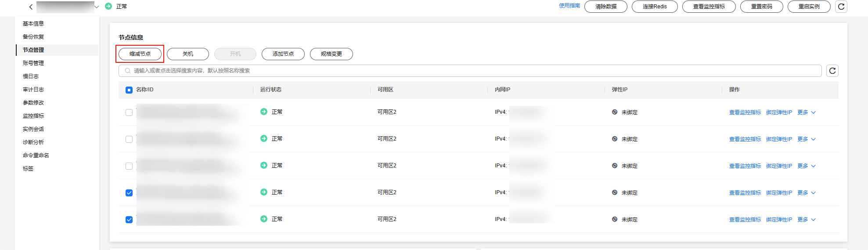Click the back arrow icon at top left
The height and width of the screenshot is (250, 868).
click(31, 7)
